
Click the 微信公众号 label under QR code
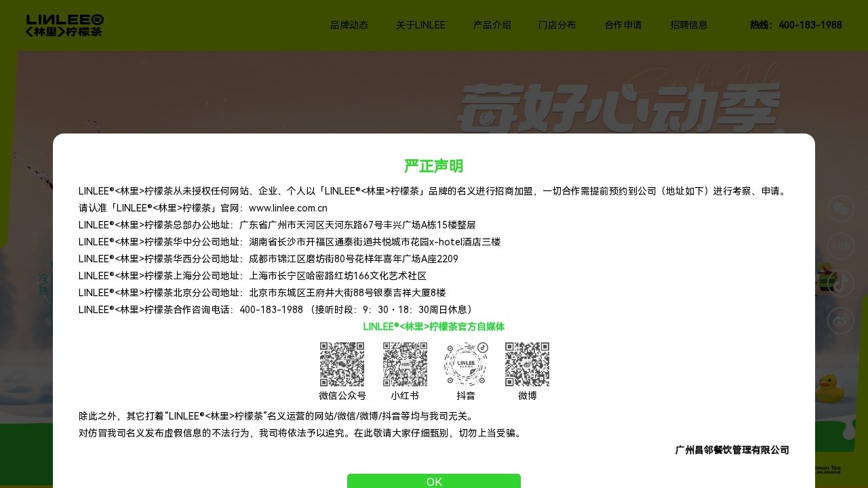click(x=342, y=396)
